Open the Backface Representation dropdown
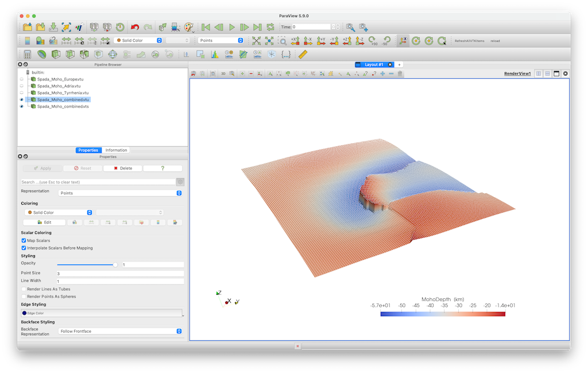This screenshot has width=588, height=373. (x=120, y=331)
